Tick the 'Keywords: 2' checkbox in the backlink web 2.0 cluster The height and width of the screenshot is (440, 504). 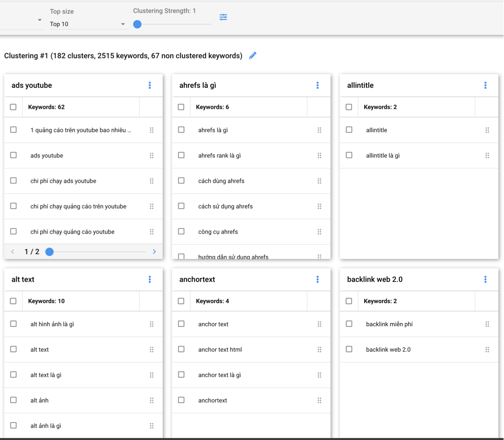[349, 301]
